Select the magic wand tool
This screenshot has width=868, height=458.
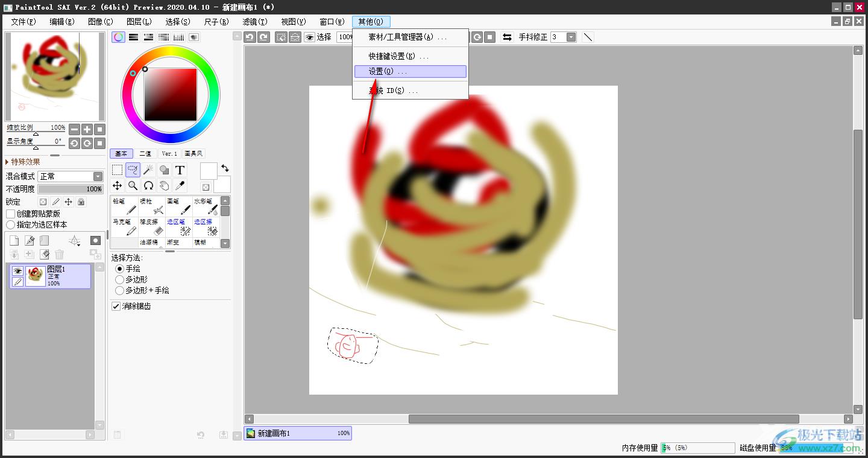(148, 170)
